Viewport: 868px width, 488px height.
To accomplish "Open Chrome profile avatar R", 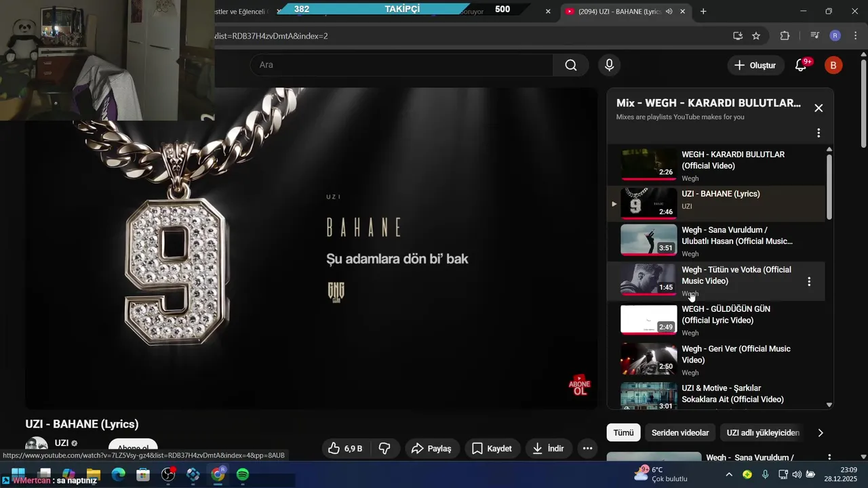I will point(835,36).
